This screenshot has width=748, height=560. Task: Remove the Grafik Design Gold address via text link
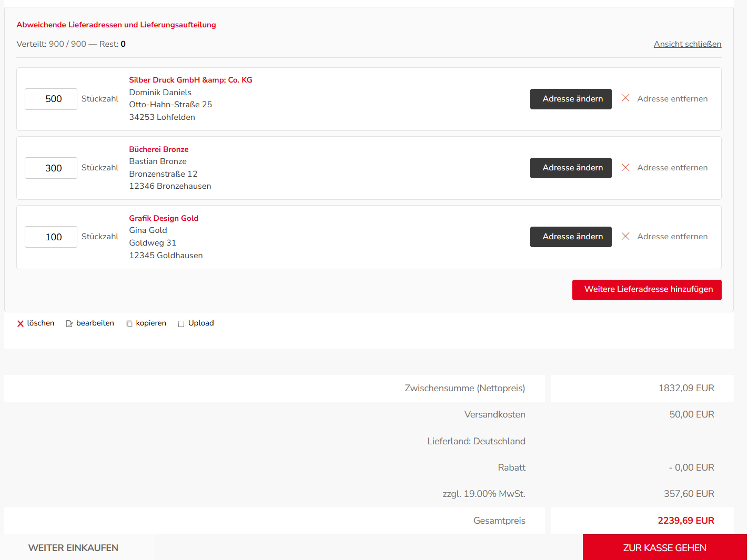point(672,237)
